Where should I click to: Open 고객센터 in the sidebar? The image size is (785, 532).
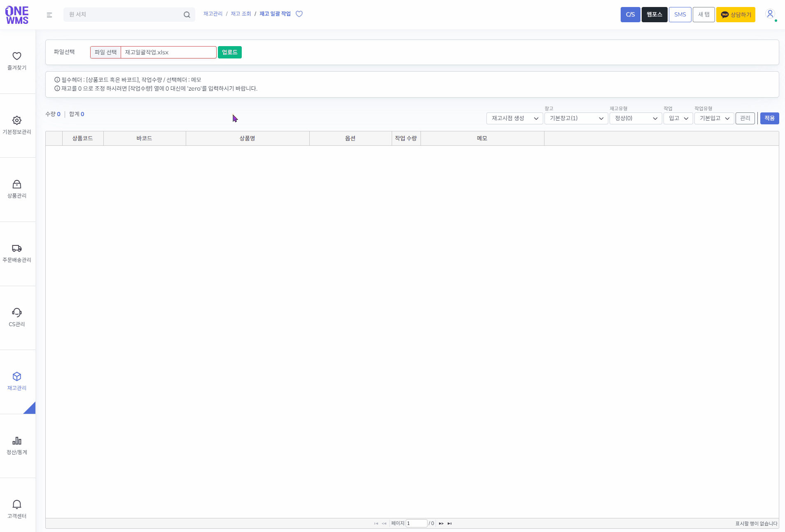coord(17,509)
